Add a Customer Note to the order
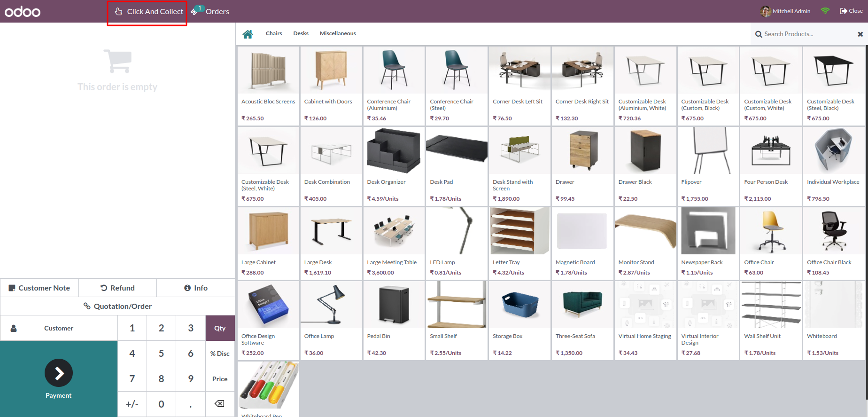Screen dimensions: 868x417 [x=39, y=288]
